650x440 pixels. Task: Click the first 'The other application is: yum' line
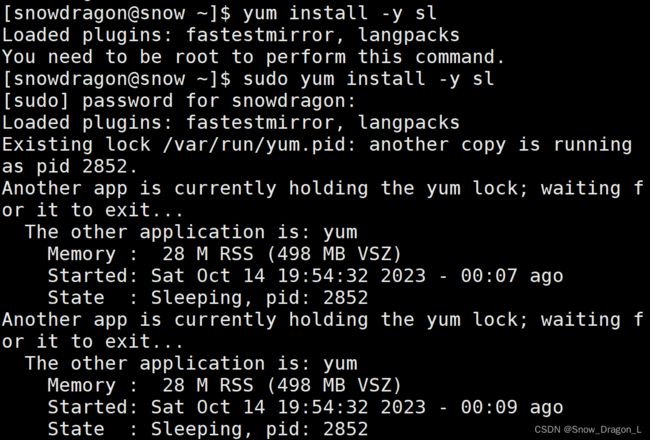tap(191, 232)
